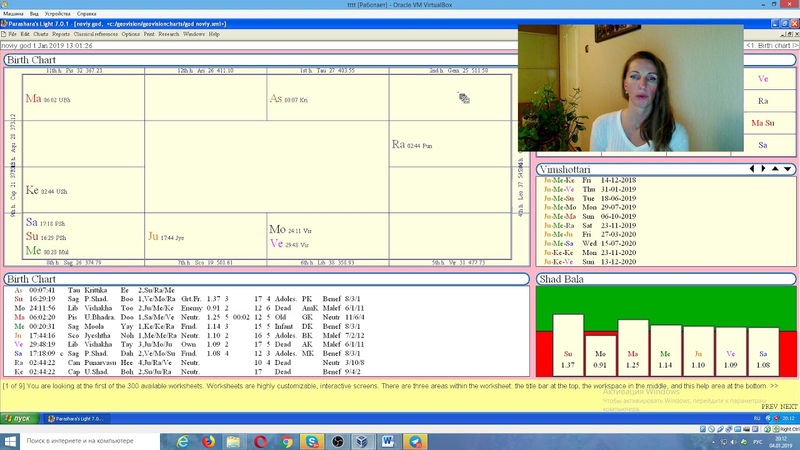
Task: Open VirtualBox Справка menu
Action: pyautogui.click(x=86, y=14)
